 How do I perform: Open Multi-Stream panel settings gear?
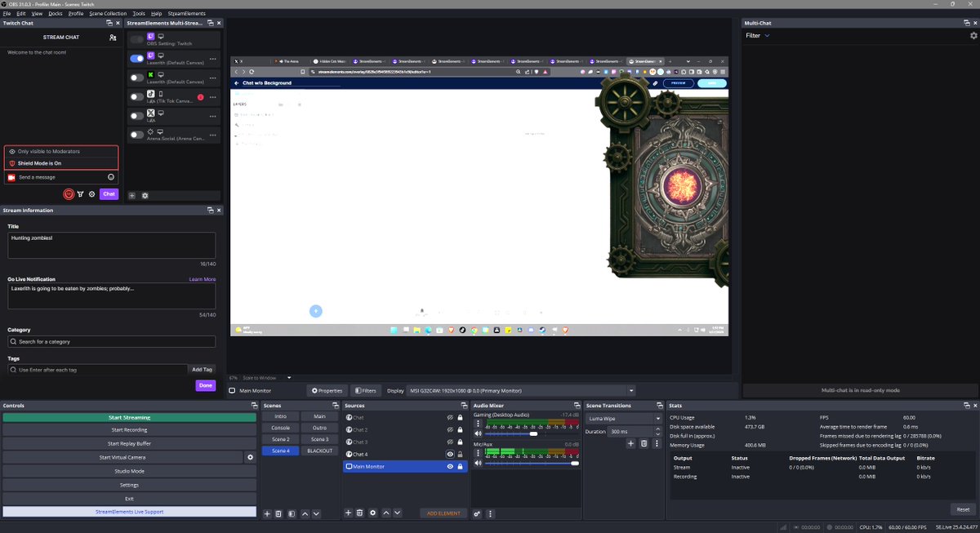145,196
